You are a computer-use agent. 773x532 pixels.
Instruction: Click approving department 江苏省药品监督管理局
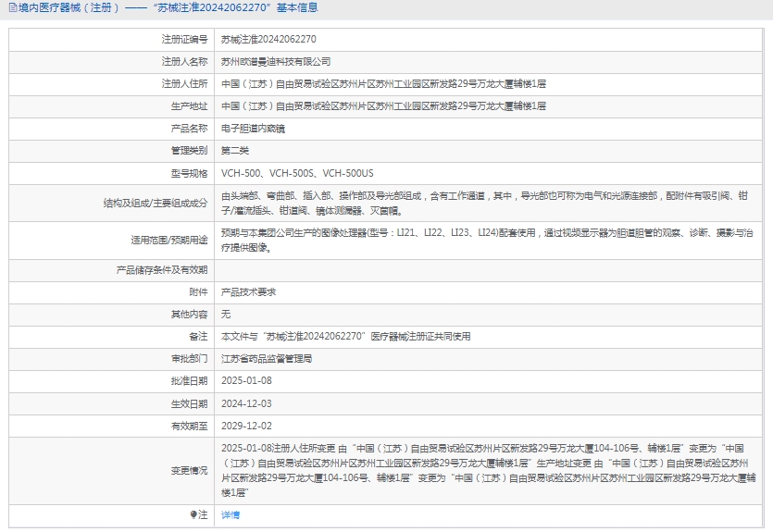click(267, 358)
